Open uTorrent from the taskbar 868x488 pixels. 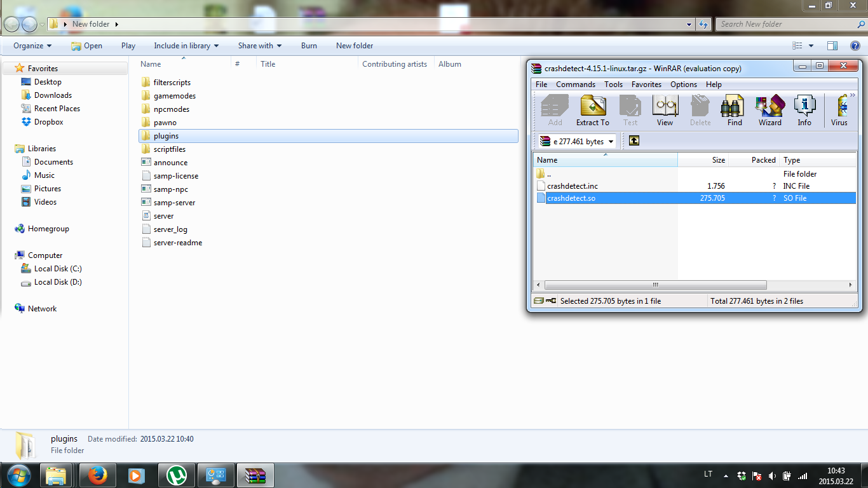[x=176, y=475]
